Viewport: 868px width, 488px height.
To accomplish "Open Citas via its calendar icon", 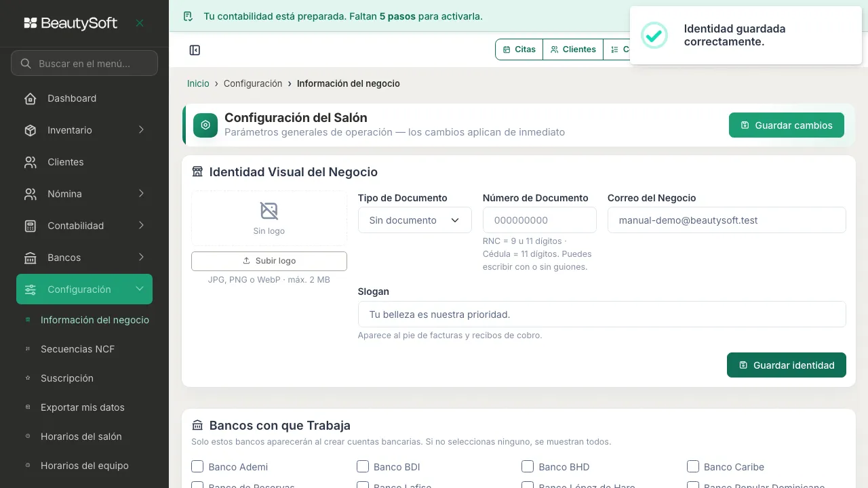I will (x=507, y=49).
